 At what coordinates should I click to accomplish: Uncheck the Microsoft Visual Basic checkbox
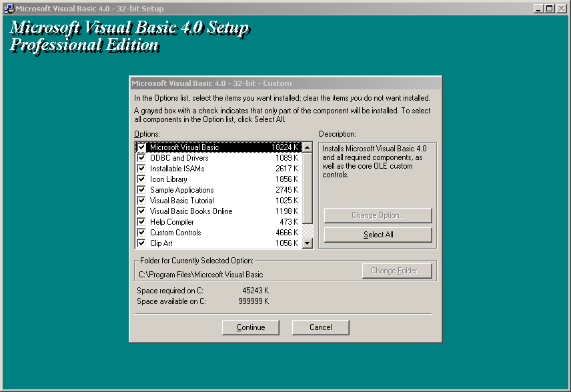coord(141,147)
